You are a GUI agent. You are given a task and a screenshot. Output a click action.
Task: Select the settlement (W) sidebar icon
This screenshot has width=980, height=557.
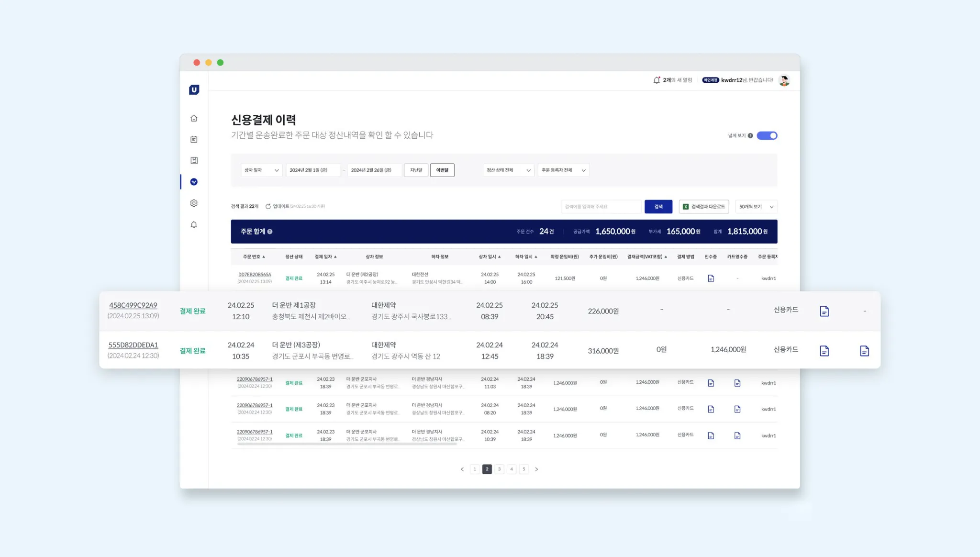click(194, 182)
